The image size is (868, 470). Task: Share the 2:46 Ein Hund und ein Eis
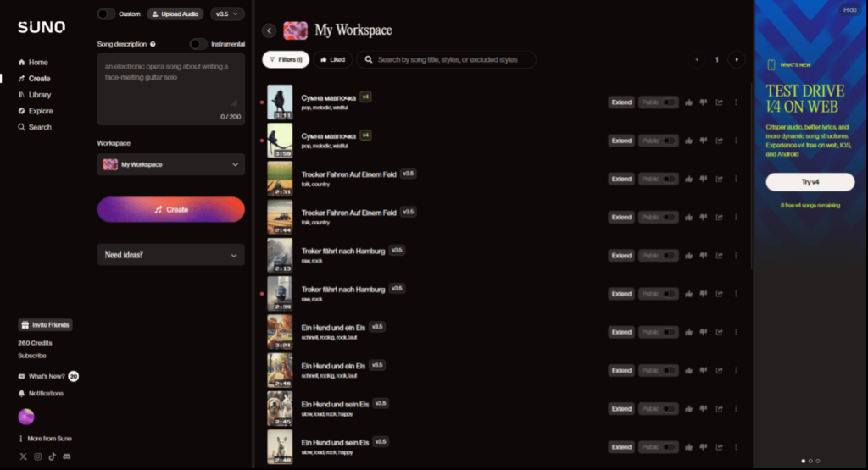(719, 370)
